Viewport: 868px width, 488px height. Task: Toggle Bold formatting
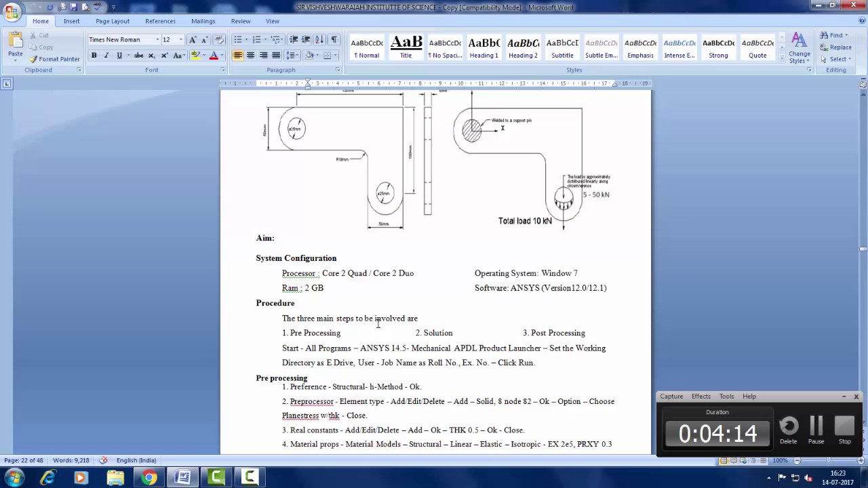(94, 55)
